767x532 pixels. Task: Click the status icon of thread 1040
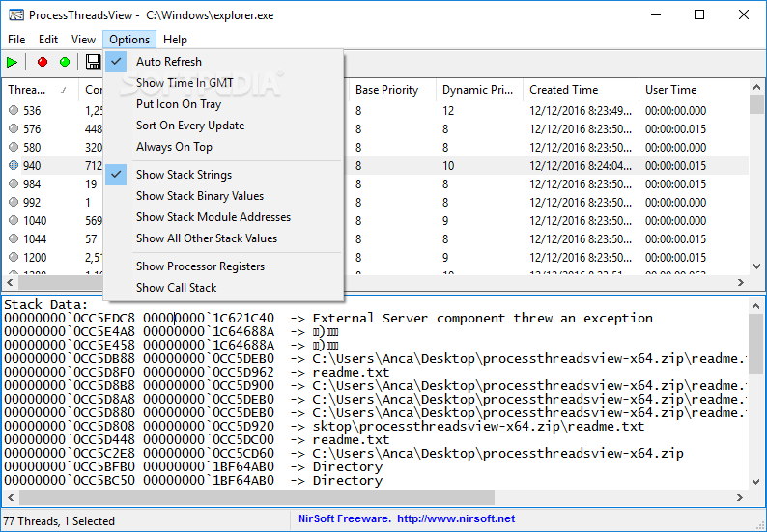(14, 220)
